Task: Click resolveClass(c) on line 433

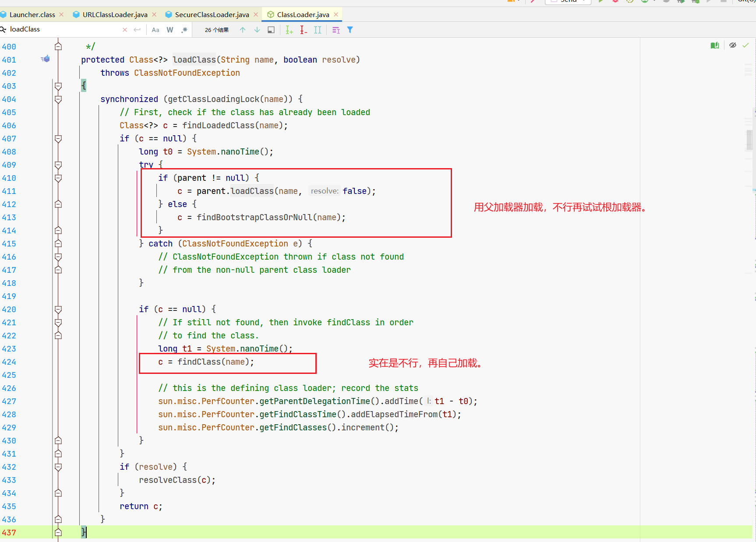Action: [x=175, y=480]
